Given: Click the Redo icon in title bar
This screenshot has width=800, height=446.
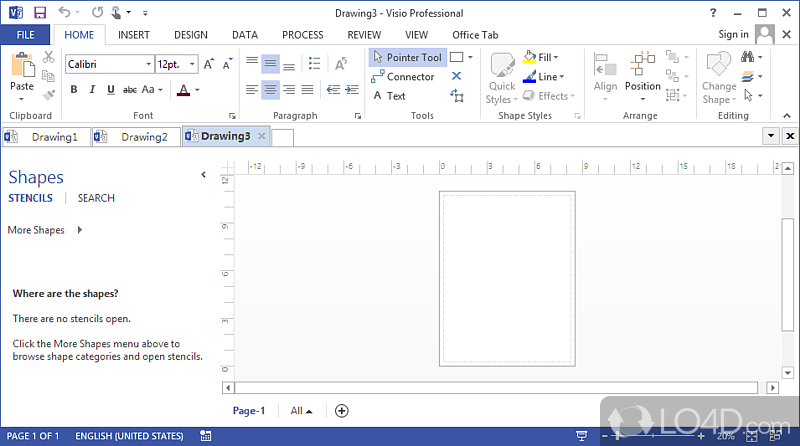Looking at the screenshot, I should (97, 12).
